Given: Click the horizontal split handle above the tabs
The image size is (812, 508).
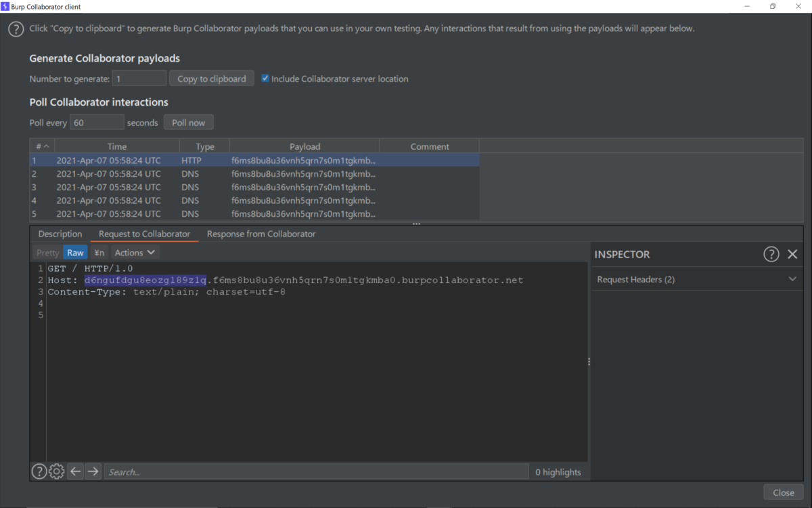Looking at the screenshot, I should 416,224.
